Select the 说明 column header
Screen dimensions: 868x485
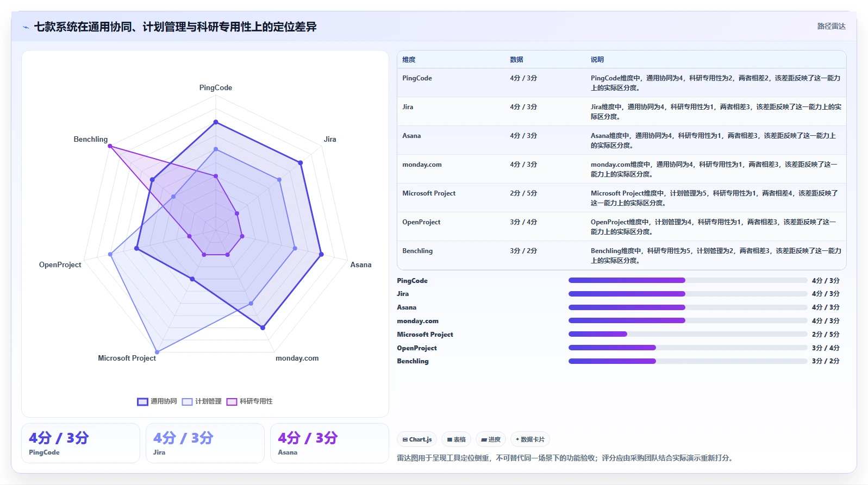coord(597,60)
